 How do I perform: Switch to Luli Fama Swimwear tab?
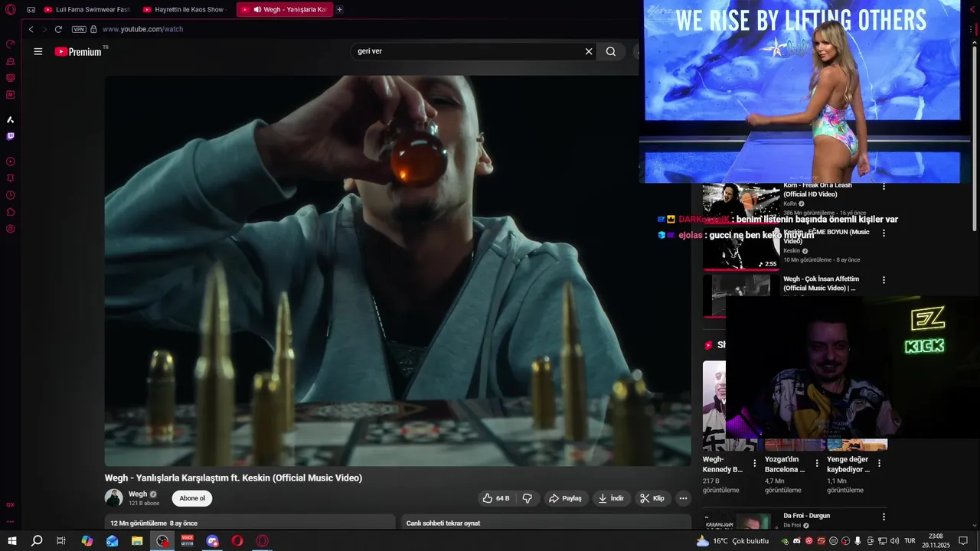[x=87, y=10]
